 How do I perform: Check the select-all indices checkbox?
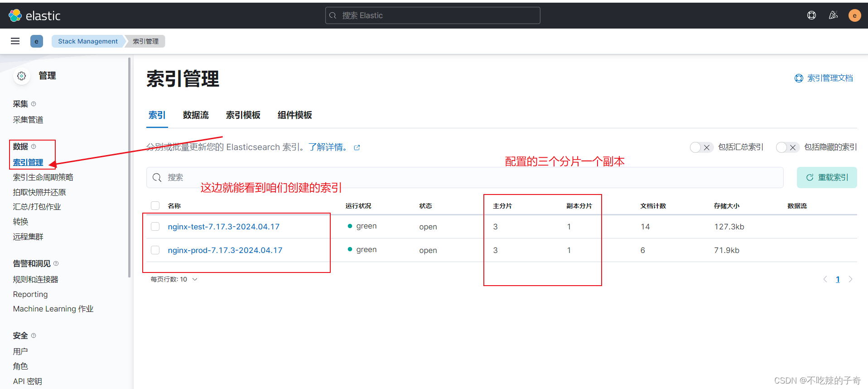155,205
